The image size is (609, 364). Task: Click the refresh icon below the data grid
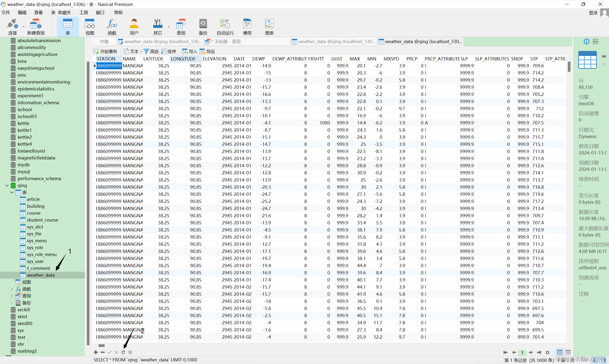(x=123, y=352)
